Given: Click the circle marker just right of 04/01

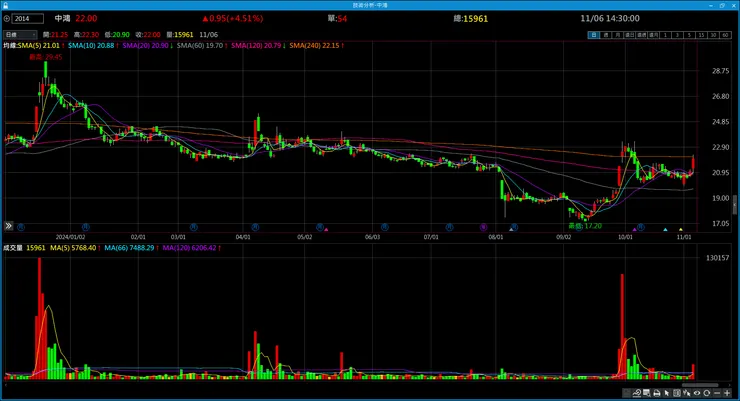Looking at the screenshot, I should (255, 227).
